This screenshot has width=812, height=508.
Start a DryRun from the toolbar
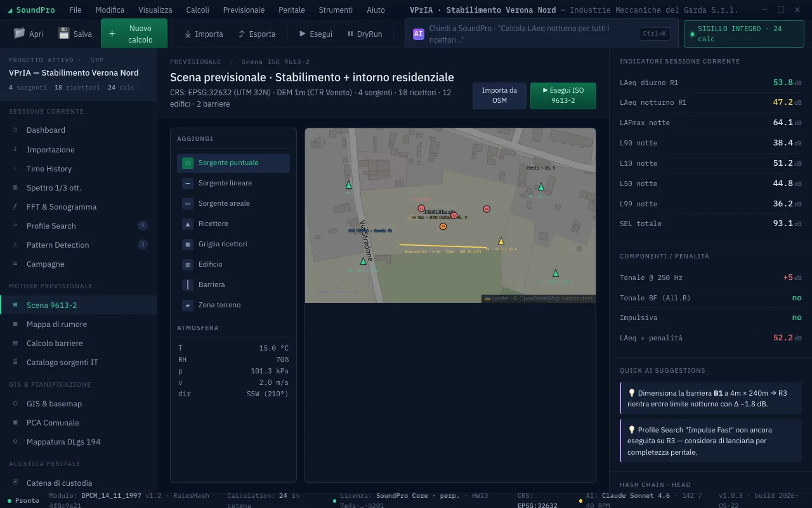[365, 34]
